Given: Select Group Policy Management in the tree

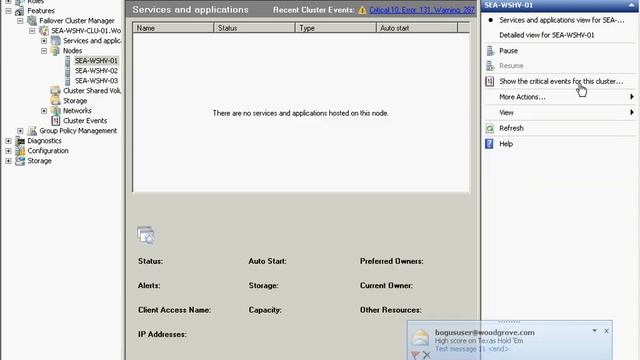Looking at the screenshot, I should pyautogui.click(x=78, y=131).
